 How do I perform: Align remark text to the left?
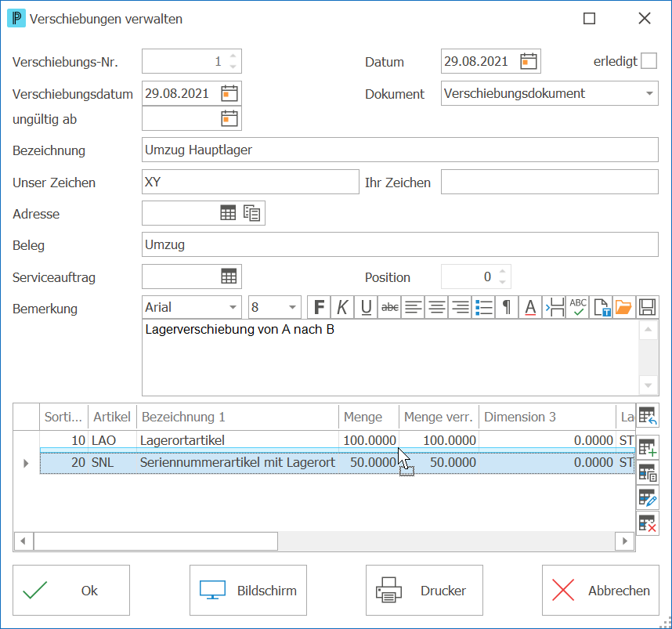point(413,307)
